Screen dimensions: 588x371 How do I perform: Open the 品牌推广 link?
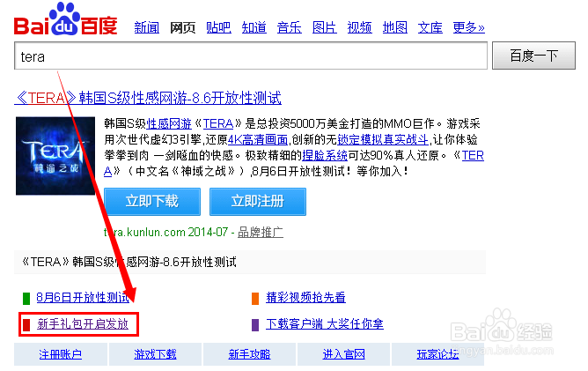(261, 232)
